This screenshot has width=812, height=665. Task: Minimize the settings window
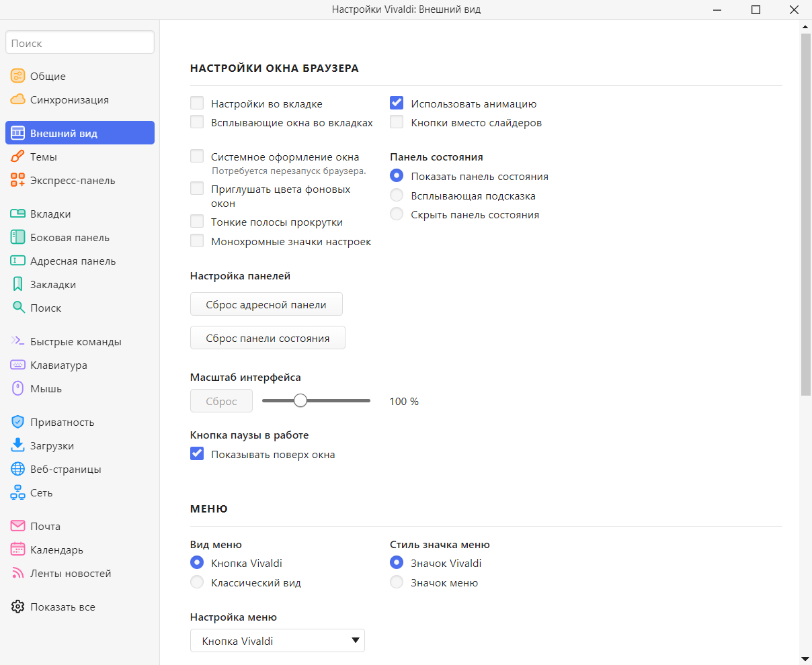click(719, 9)
